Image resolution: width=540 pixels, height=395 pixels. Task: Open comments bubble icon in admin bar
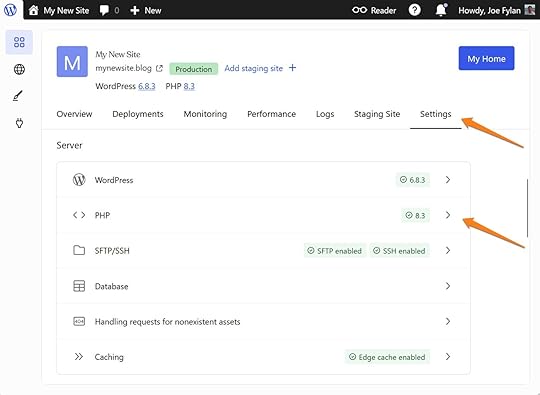coord(104,10)
